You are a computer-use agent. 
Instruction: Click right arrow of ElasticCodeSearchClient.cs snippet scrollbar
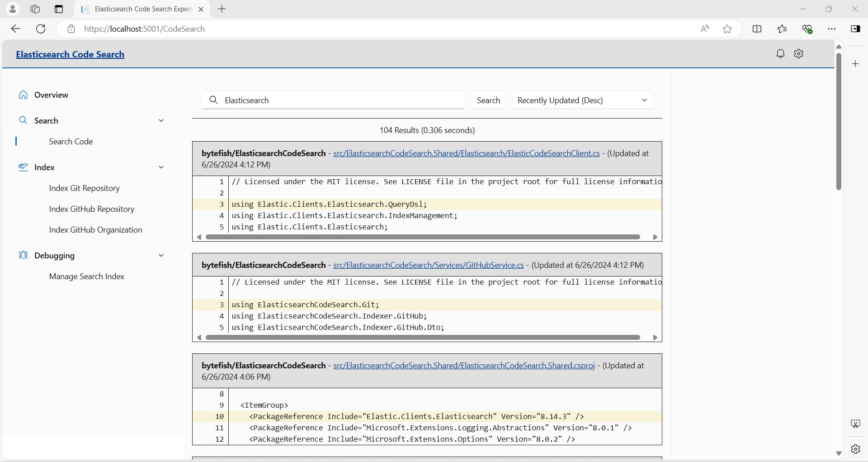[655, 237]
